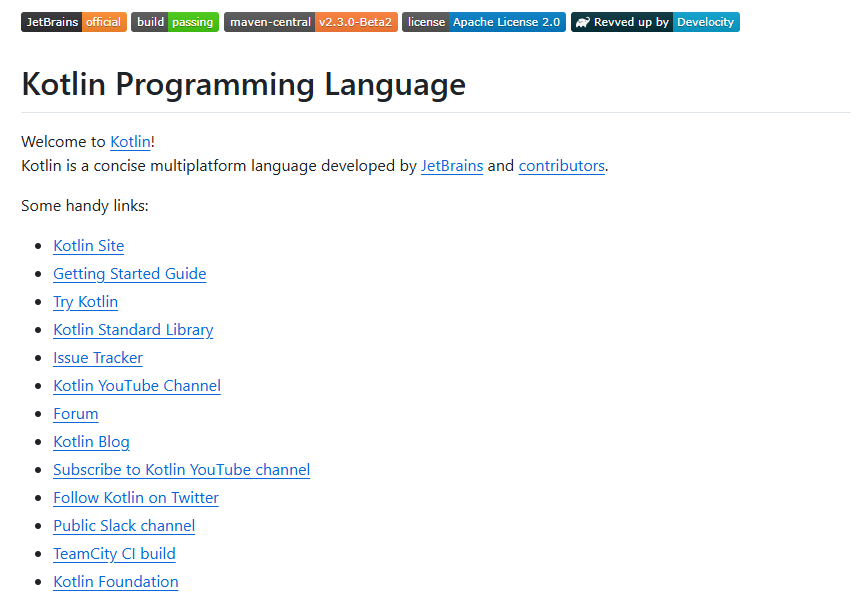Visit the Forum link

tap(76, 414)
